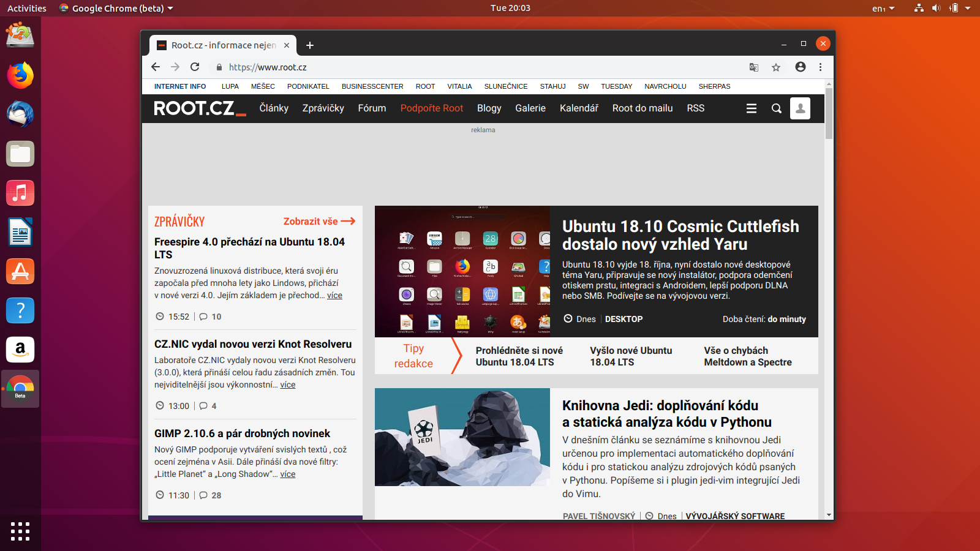The height and width of the screenshot is (551, 980).
Task: Open the Články menu item
Action: click(274, 108)
